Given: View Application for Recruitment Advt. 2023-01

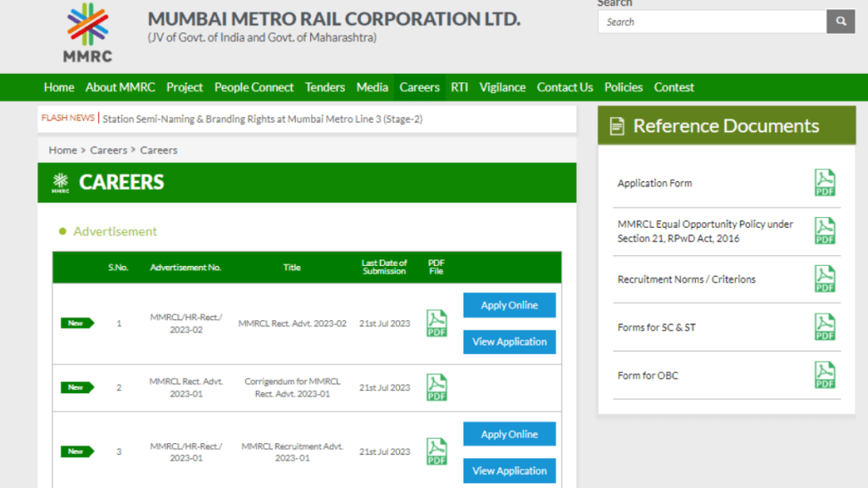Looking at the screenshot, I should pyautogui.click(x=509, y=470).
